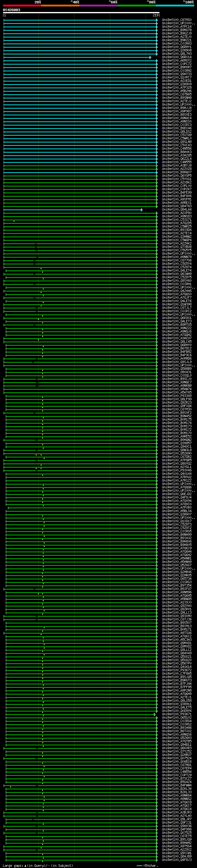Open hit UniRef100_A7Q2D5
The height and width of the screenshot is (868, 197).
coord(177,223)
